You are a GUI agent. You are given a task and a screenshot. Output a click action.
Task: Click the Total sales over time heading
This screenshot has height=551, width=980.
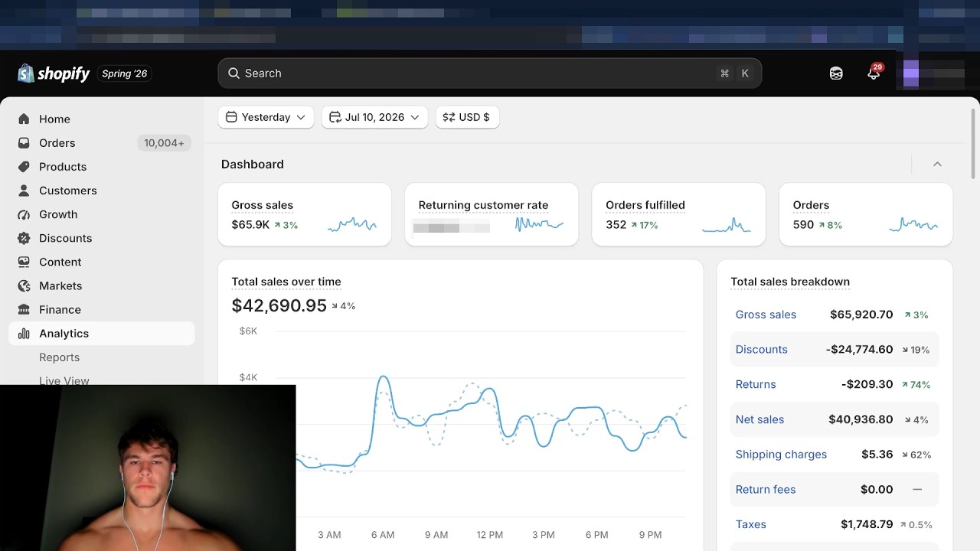tap(286, 282)
